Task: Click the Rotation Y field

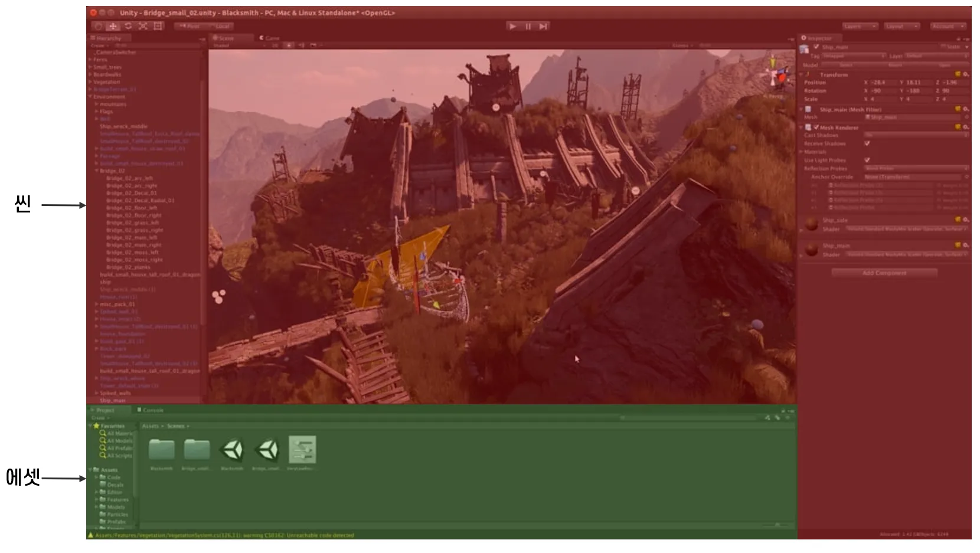Action: pos(918,91)
